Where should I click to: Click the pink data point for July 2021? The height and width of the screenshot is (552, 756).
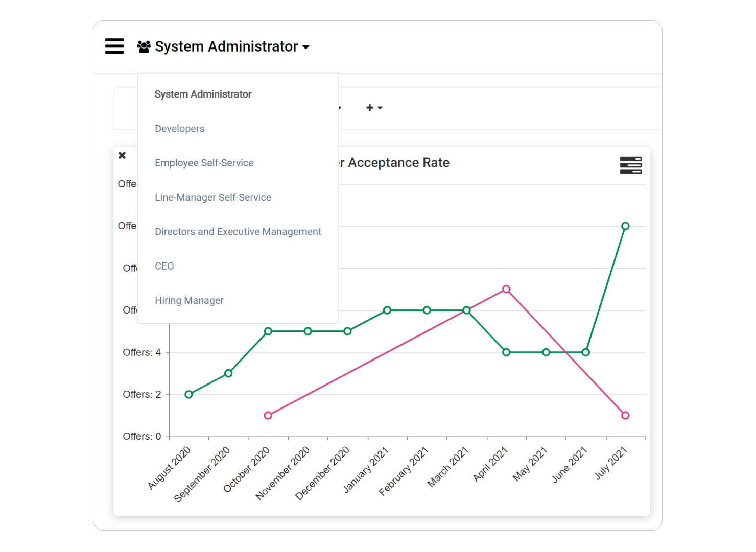click(625, 415)
